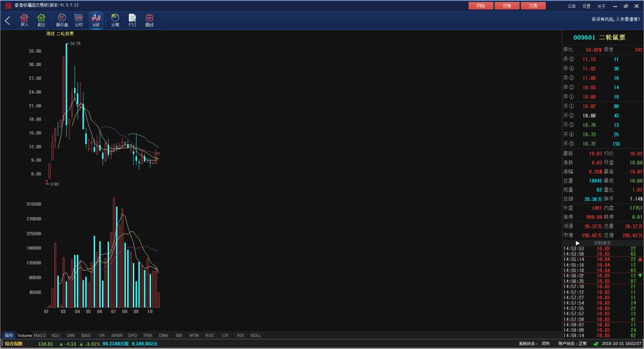Select buy level 2 price 10.80

[589, 116]
